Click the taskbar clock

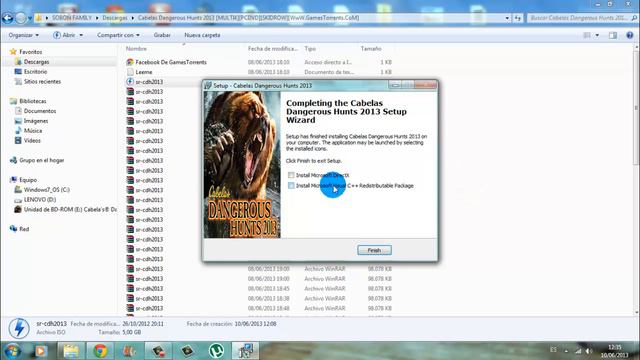click(x=614, y=351)
